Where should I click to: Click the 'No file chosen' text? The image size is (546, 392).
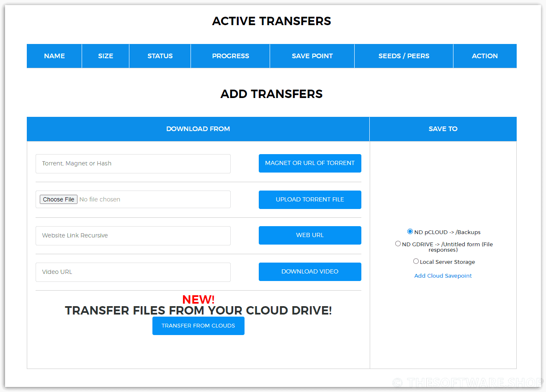100,199
